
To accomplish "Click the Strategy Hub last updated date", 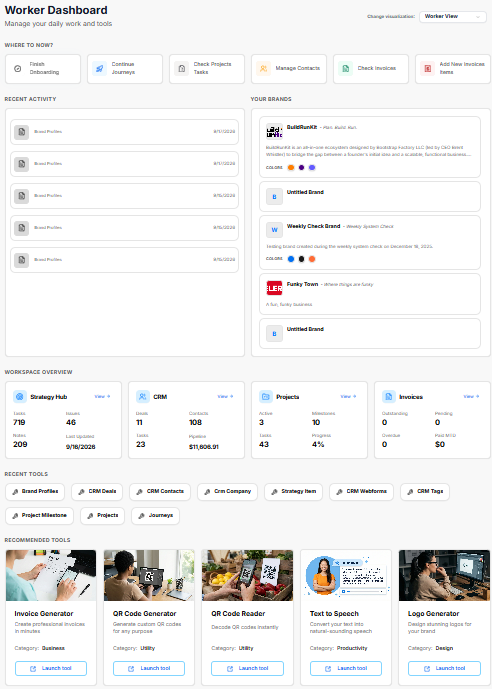I will (81, 447).
